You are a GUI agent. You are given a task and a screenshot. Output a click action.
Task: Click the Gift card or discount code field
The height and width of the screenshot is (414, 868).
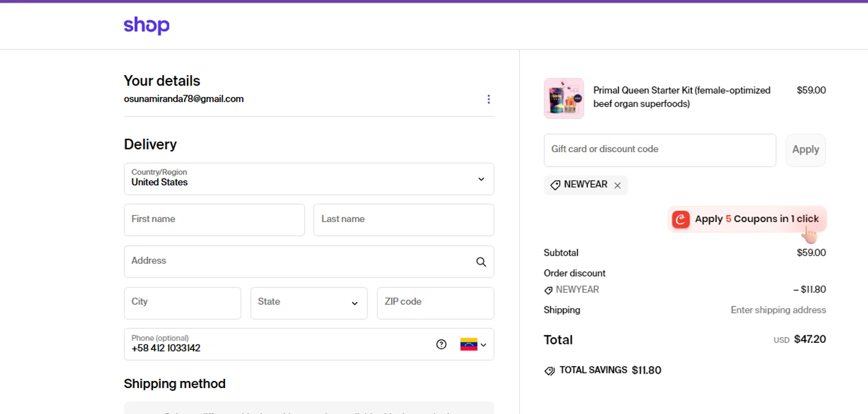660,150
